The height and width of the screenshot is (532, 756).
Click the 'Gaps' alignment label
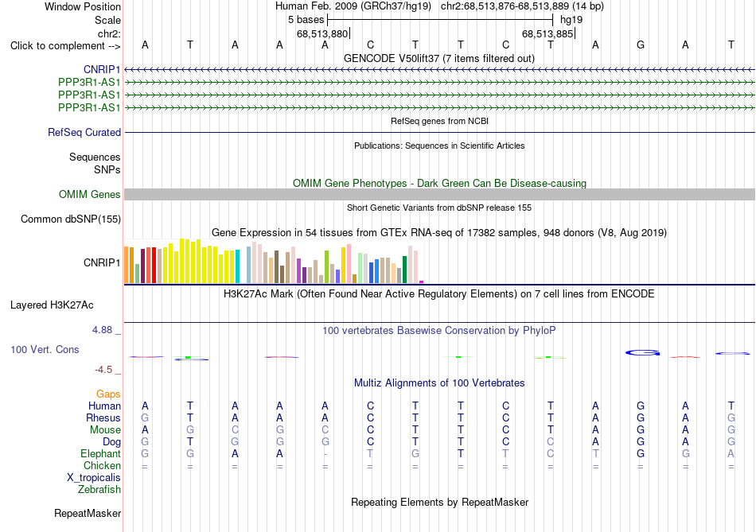pyautogui.click(x=108, y=394)
